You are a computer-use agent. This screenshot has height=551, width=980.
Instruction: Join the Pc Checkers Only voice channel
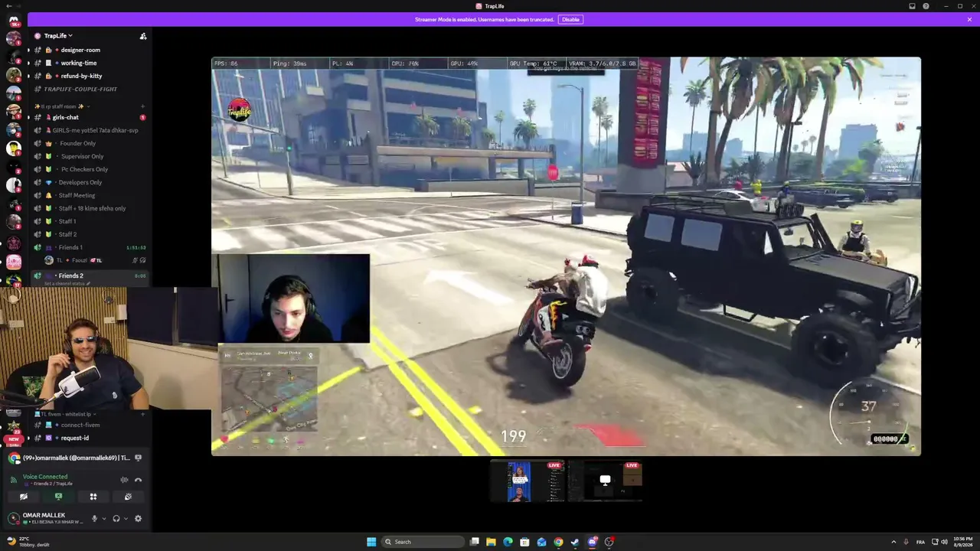coord(89,169)
